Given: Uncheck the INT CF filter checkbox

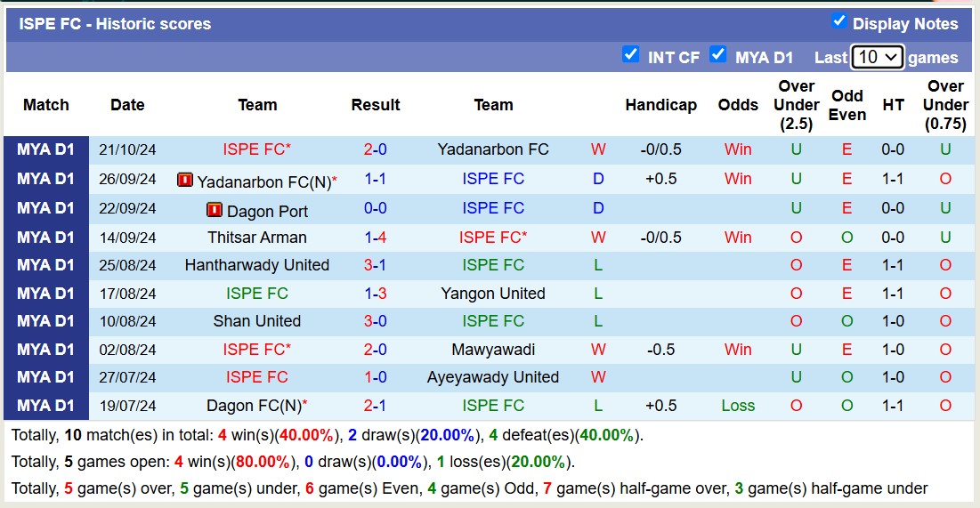Looking at the screenshot, I should (x=631, y=54).
